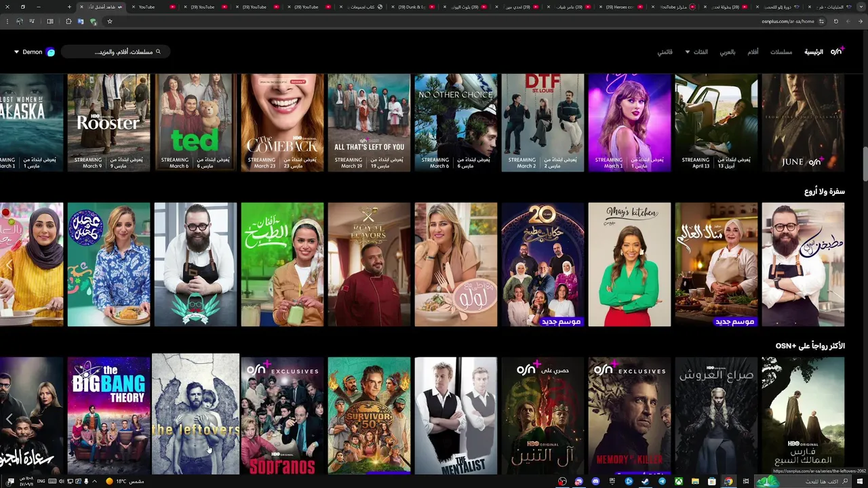Open Steam from the taskbar

tap(646, 481)
